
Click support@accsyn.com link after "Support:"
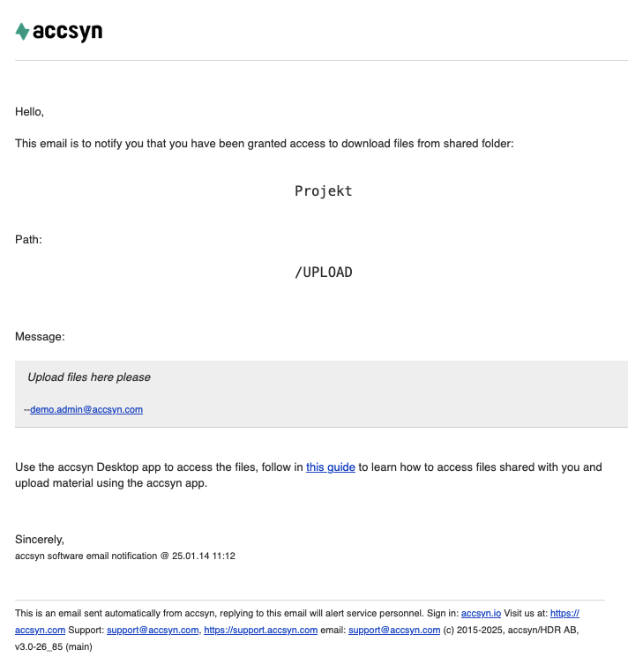point(153,630)
